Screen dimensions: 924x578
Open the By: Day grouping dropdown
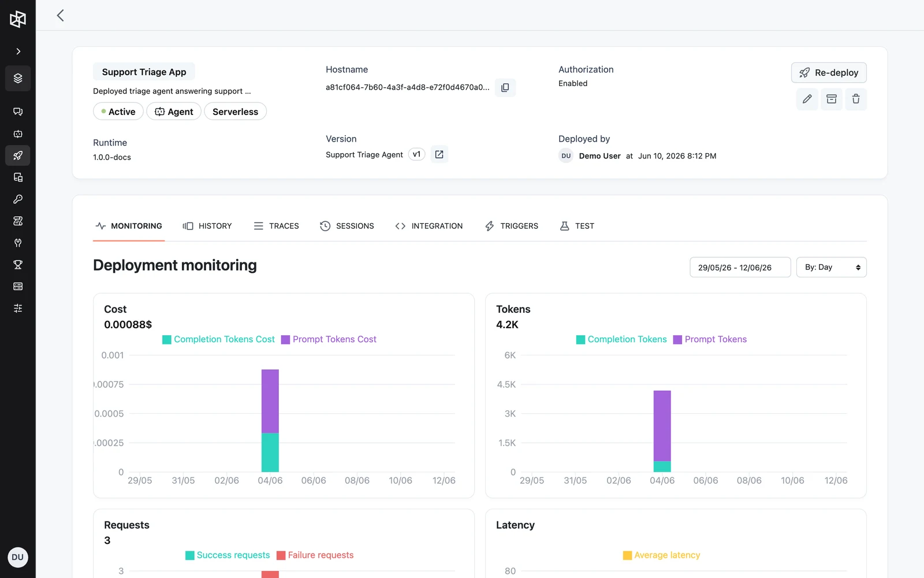[x=831, y=268]
